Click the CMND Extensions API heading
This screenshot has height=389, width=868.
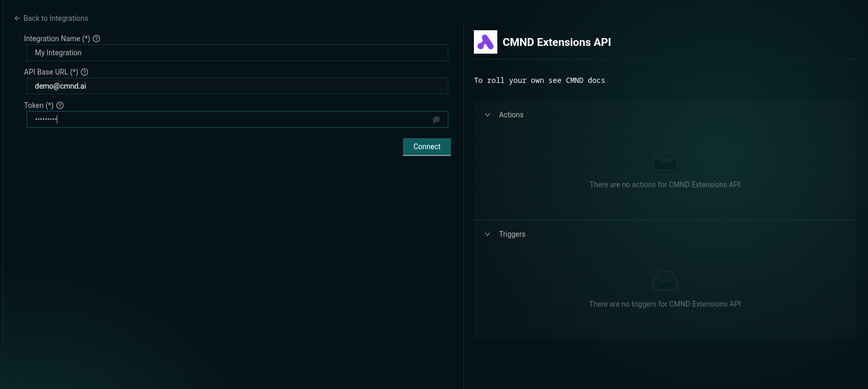(x=557, y=42)
